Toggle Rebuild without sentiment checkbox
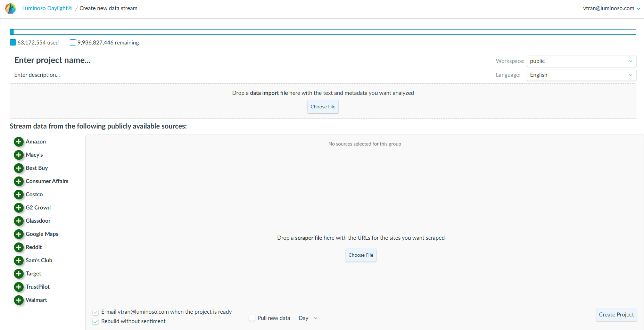The width and height of the screenshot is (644, 330). click(96, 322)
